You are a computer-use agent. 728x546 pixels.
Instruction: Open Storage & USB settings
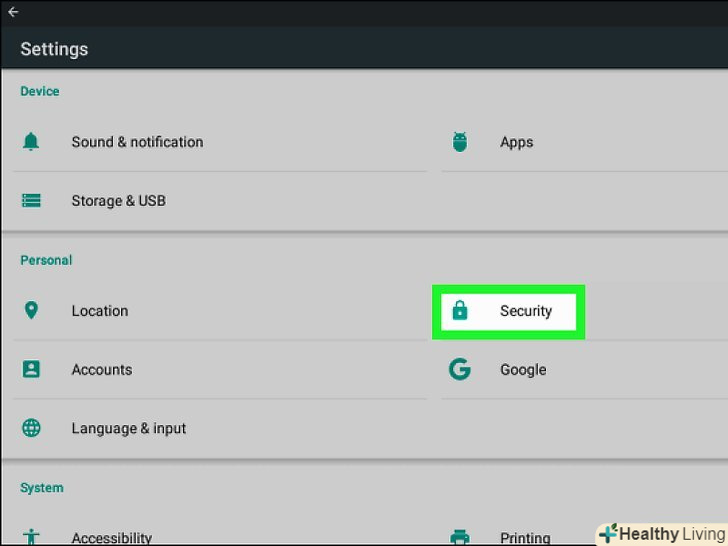[x=118, y=201]
